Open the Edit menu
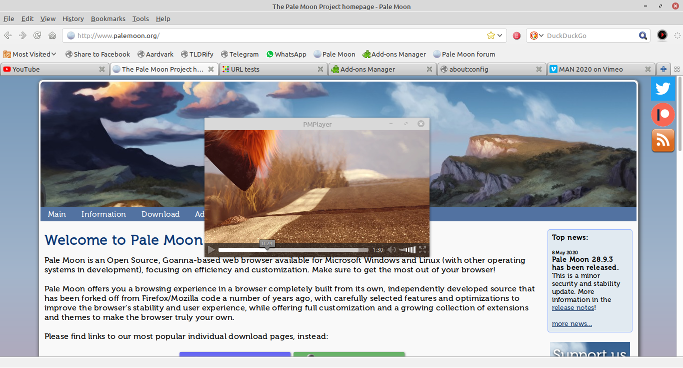 coord(27,19)
